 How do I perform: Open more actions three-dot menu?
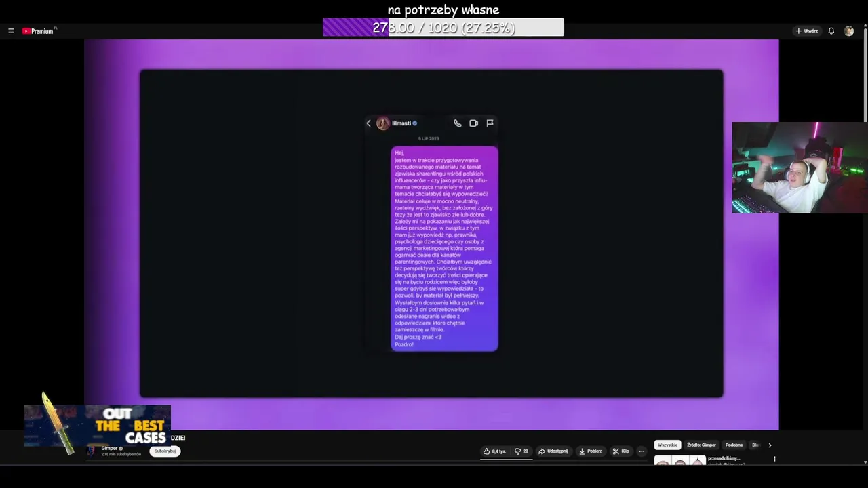(x=642, y=451)
